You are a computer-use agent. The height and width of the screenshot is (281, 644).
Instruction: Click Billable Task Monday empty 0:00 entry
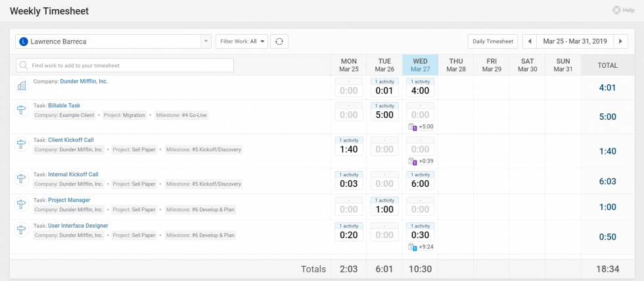349,115
